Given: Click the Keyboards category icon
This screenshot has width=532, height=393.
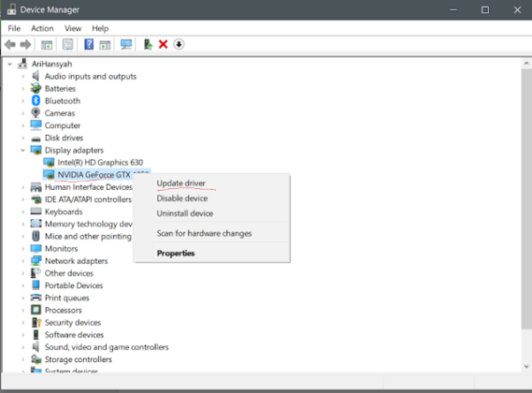Looking at the screenshot, I should click(x=36, y=211).
